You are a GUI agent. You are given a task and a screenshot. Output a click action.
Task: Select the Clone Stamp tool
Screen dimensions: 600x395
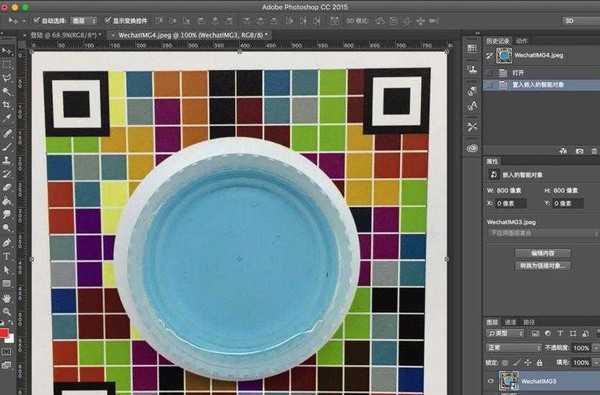[7, 160]
